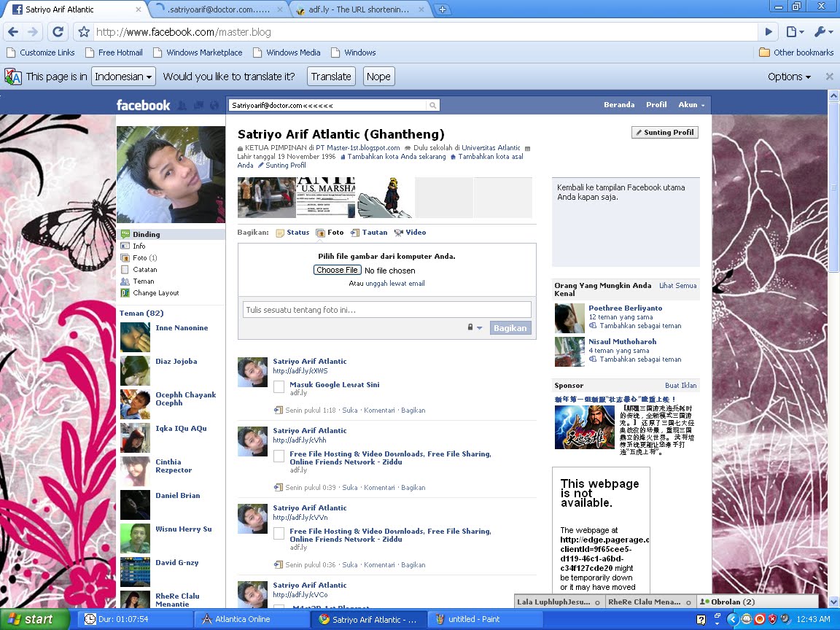This screenshot has height=630, width=840.
Task: Click the profile picture
Action: 171,174
